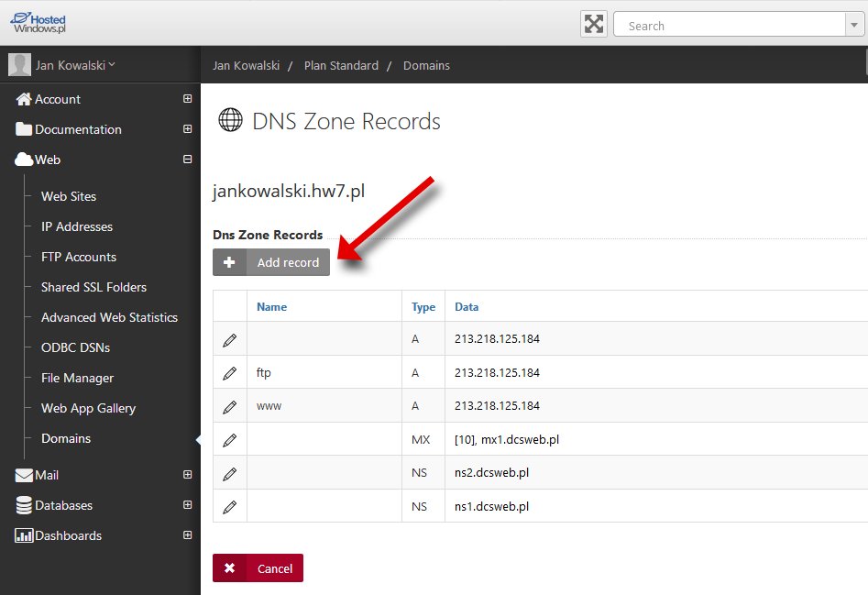868x595 pixels.
Task: Click the Dashboards chart icon
Action: (24, 535)
